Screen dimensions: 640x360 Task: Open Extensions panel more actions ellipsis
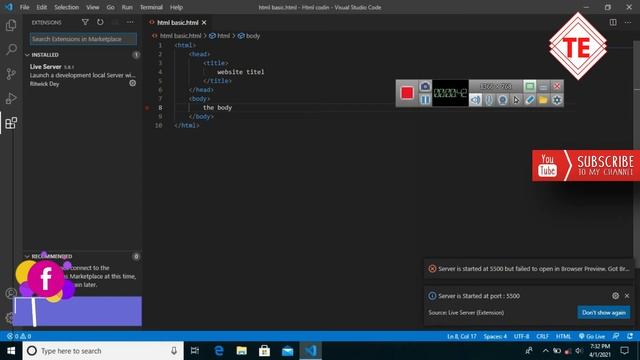pyautogui.click(x=130, y=22)
